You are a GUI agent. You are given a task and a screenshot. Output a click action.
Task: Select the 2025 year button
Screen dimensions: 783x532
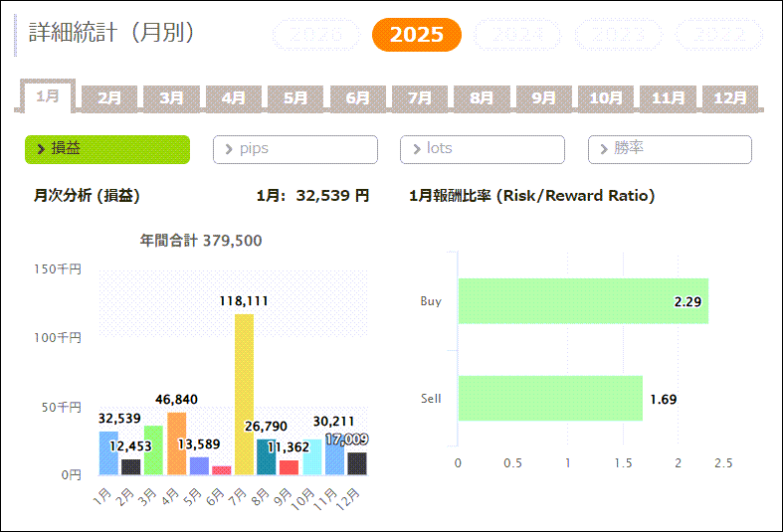[x=416, y=35]
